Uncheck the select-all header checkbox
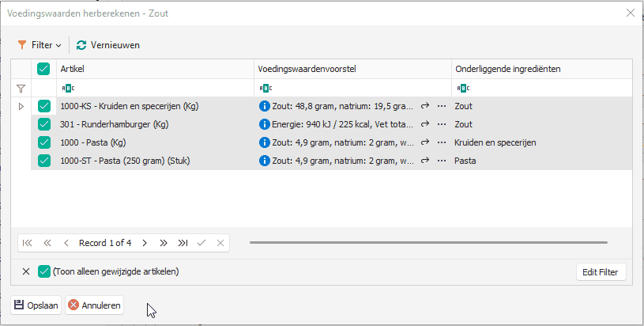This screenshot has width=644, height=326. click(43, 69)
